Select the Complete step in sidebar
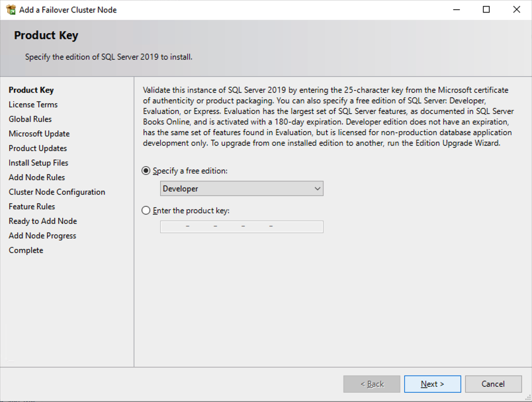The height and width of the screenshot is (402, 532). click(26, 250)
